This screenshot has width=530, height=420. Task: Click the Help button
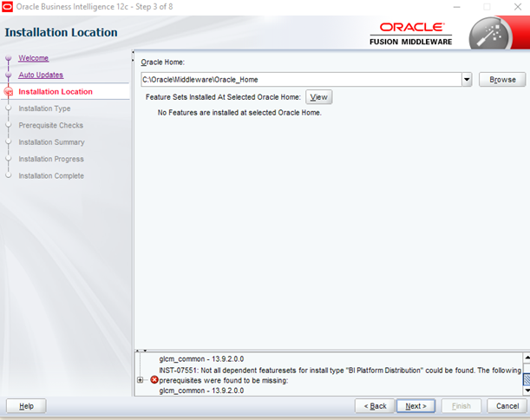26,406
